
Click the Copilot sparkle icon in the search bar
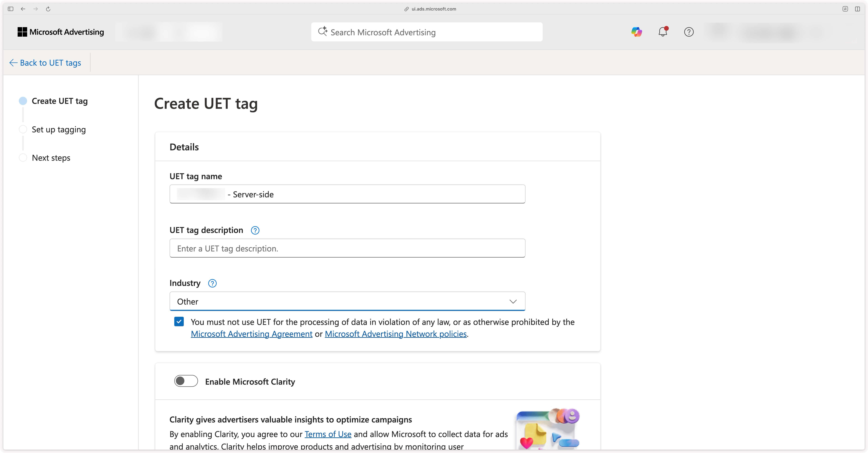322,31
